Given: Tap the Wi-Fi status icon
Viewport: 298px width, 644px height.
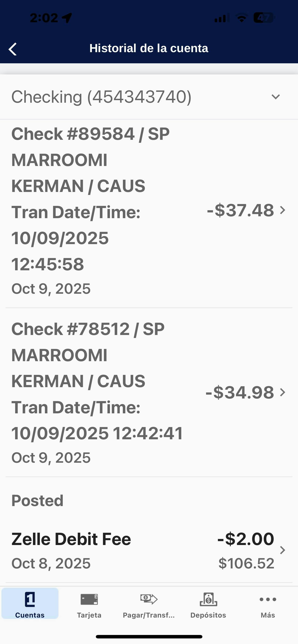Looking at the screenshot, I should pyautogui.click(x=241, y=18).
